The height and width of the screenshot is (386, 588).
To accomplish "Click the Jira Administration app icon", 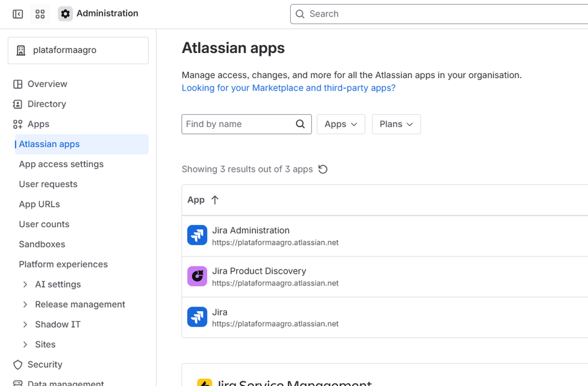I will 197,235.
